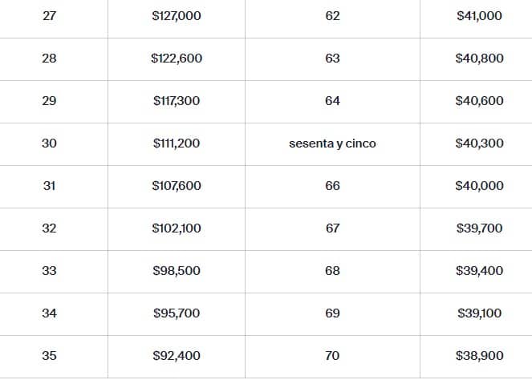Select the cell with number 29

[49, 101]
